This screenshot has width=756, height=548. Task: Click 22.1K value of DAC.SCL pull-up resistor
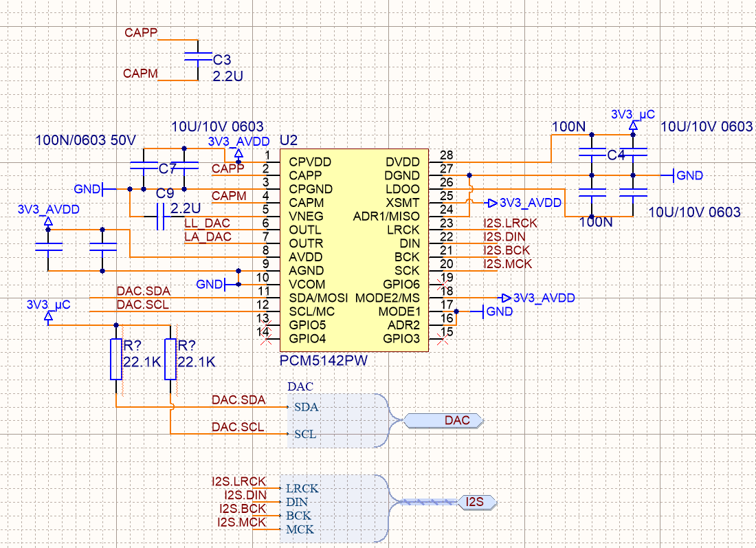[197, 362]
